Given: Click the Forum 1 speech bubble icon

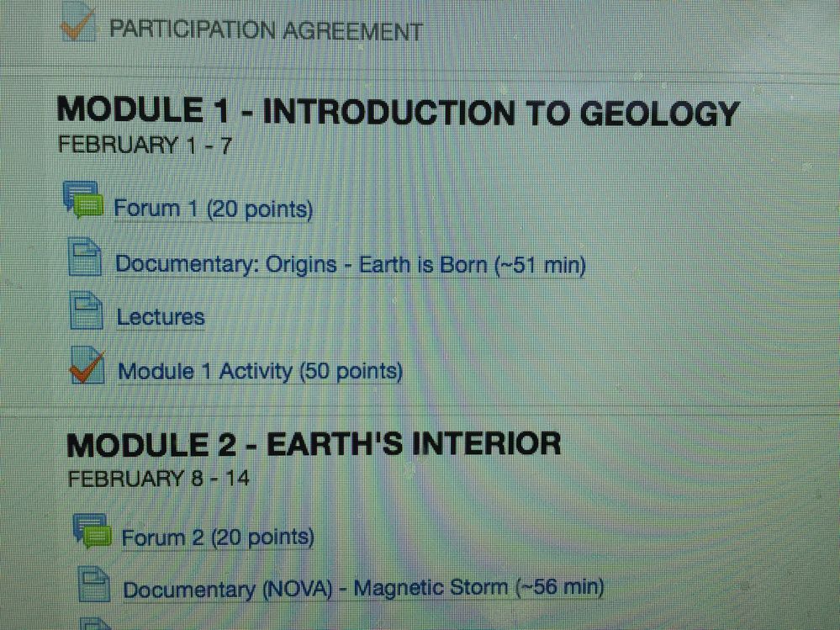Looking at the screenshot, I should click(x=82, y=200).
